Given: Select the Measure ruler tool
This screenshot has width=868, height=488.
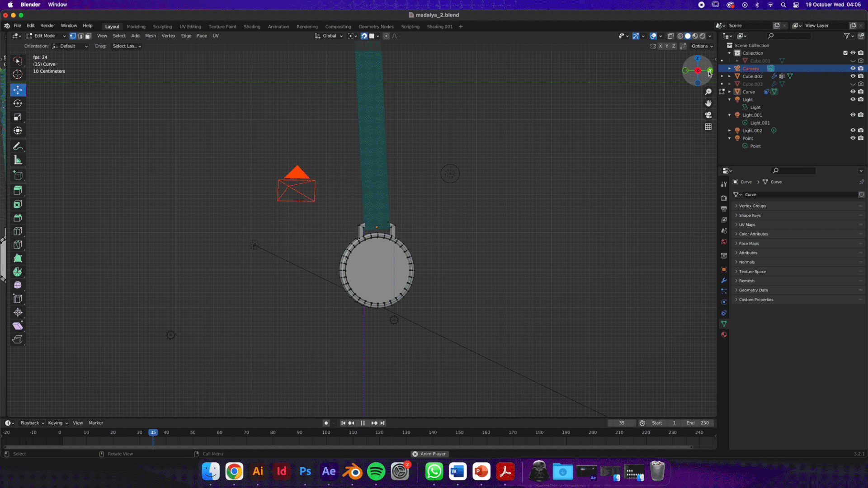Looking at the screenshot, I should [x=18, y=160].
